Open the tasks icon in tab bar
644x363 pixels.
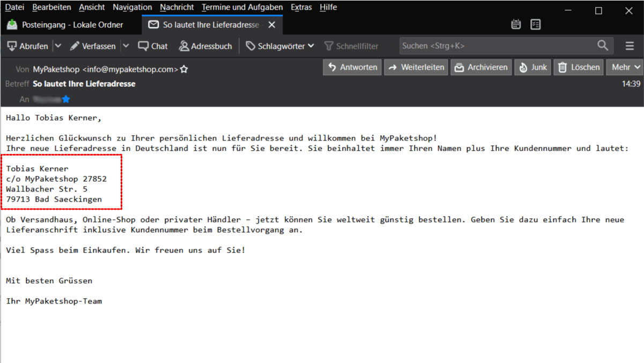tap(535, 24)
